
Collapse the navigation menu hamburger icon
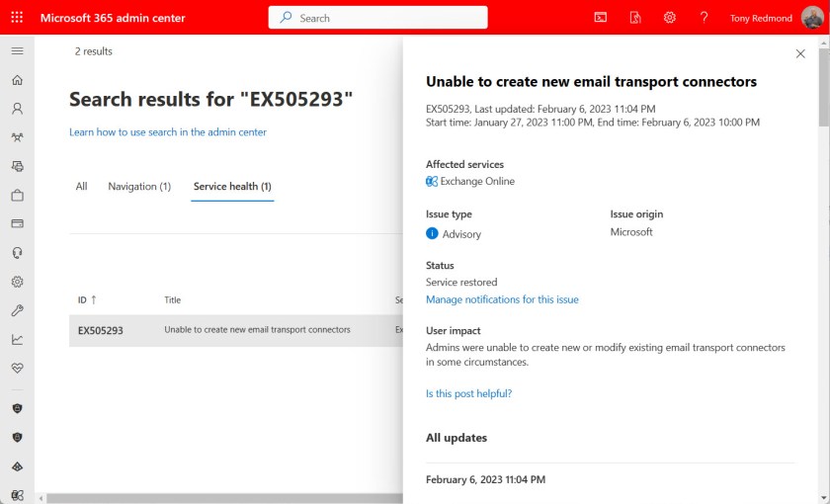[x=17, y=50]
